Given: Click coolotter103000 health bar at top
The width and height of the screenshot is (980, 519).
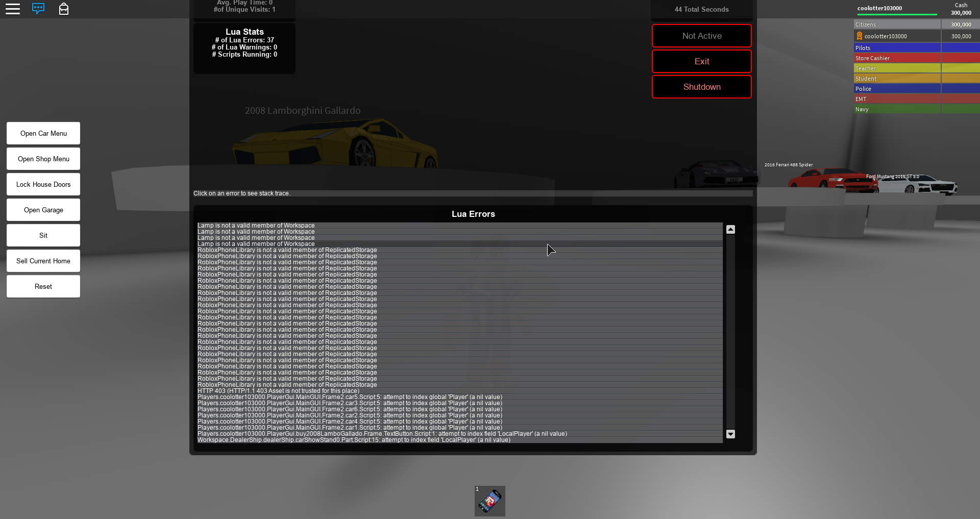Looking at the screenshot, I should tap(897, 14).
